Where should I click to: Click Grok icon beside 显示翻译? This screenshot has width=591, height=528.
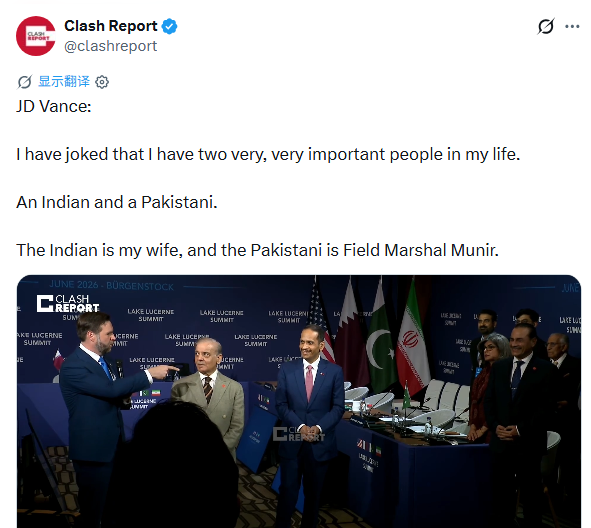point(24,82)
